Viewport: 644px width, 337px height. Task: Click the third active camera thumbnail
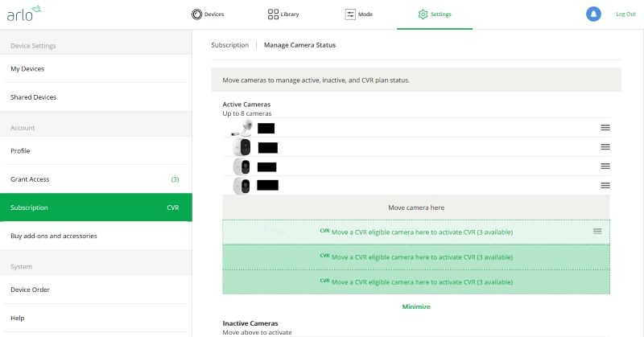[x=242, y=166]
